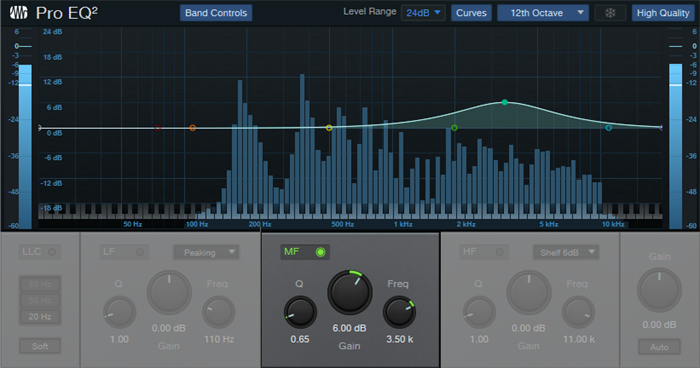The height and width of the screenshot is (368, 700).
Task: Select the yellow band node on curve
Action: (x=329, y=128)
